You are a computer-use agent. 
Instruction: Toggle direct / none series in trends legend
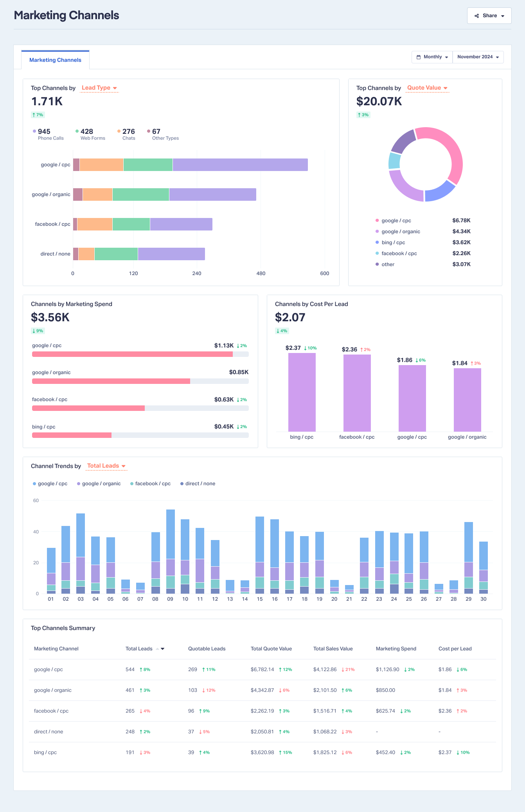pyautogui.click(x=198, y=484)
